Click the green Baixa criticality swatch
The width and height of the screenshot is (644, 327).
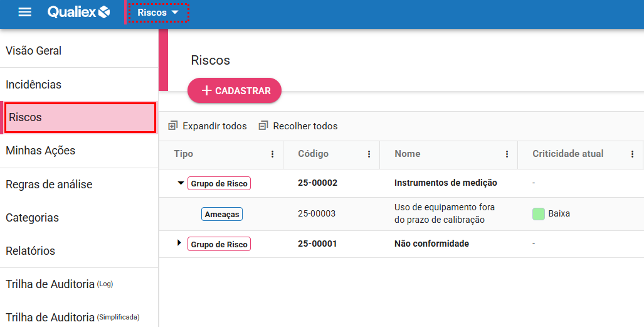coord(539,214)
